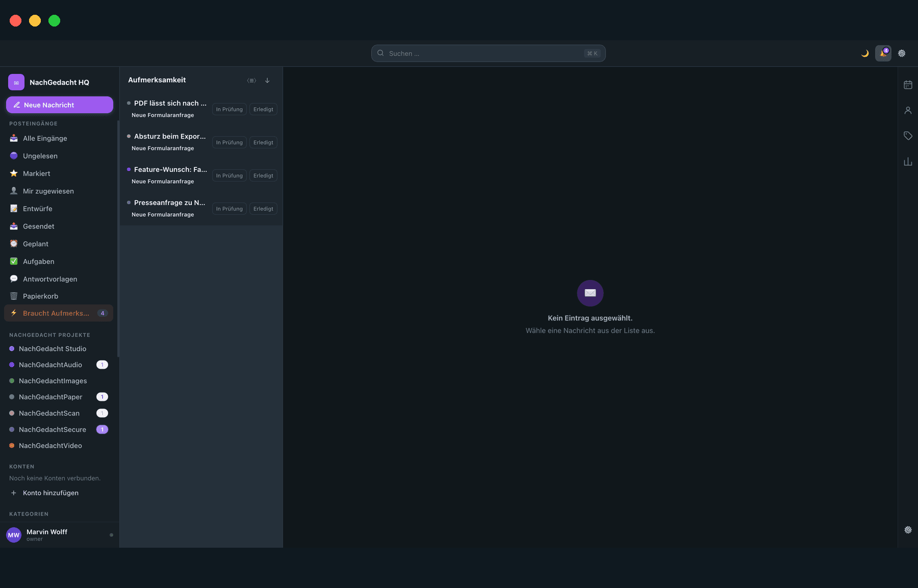Mark PDF lässt sich nach message Erledigt
This screenshot has width=918, height=588.
pyautogui.click(x=263, y=109)
